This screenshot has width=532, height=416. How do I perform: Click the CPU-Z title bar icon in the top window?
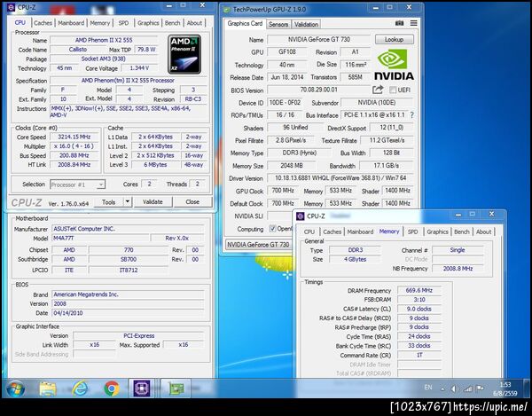point(11,7)
